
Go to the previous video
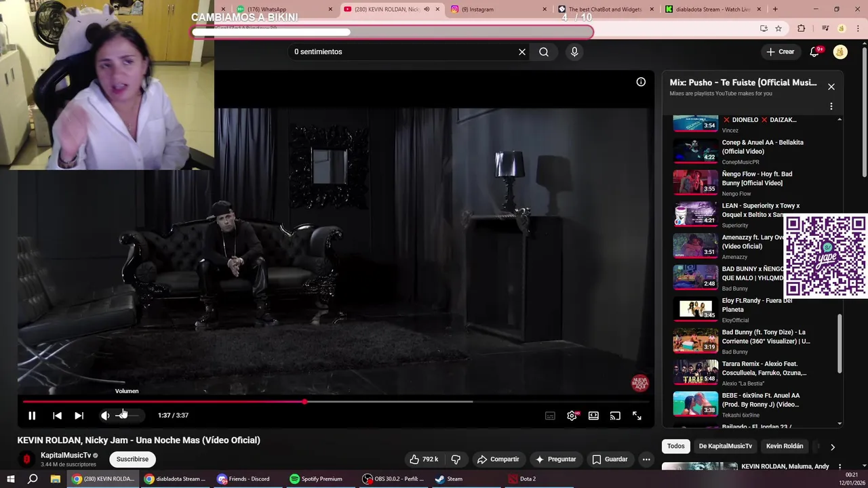click(x=57, y=415)
